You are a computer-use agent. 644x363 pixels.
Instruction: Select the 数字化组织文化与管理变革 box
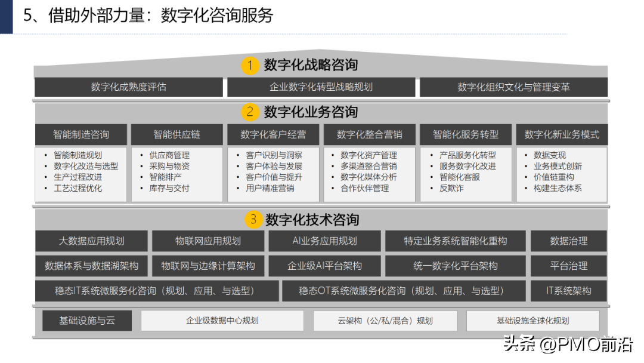513,87
